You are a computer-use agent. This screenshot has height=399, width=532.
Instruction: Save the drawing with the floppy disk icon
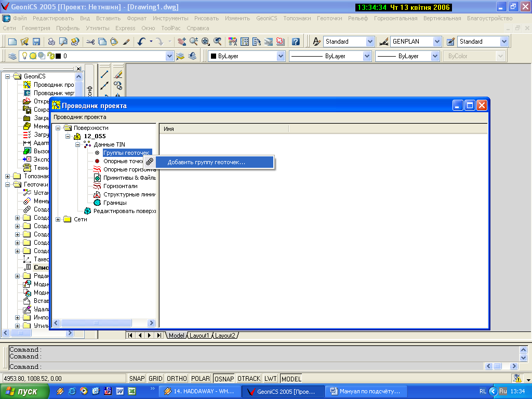(x=36, y=42)
